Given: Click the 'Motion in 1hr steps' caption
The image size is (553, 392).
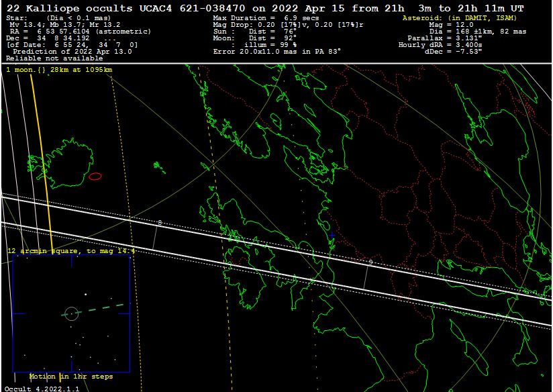Looking at the screenshot, I should point(71,377).
